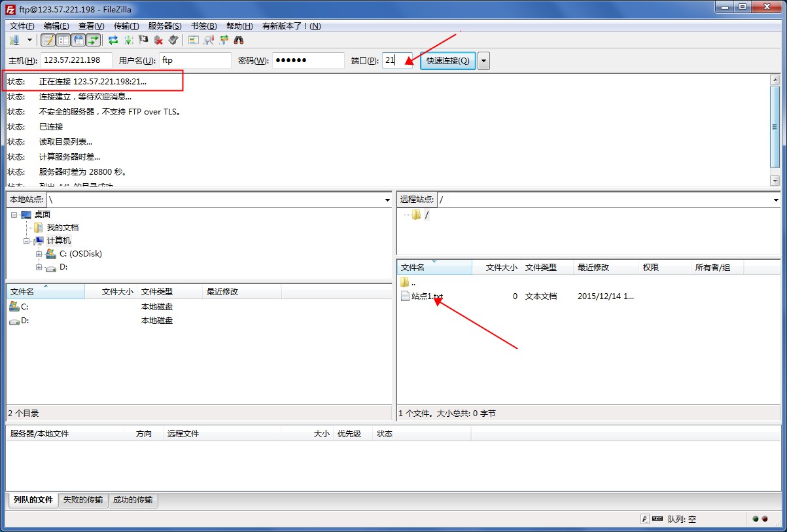Click the host address input field
Screen dimensions: 787x532
coord(76,60)
